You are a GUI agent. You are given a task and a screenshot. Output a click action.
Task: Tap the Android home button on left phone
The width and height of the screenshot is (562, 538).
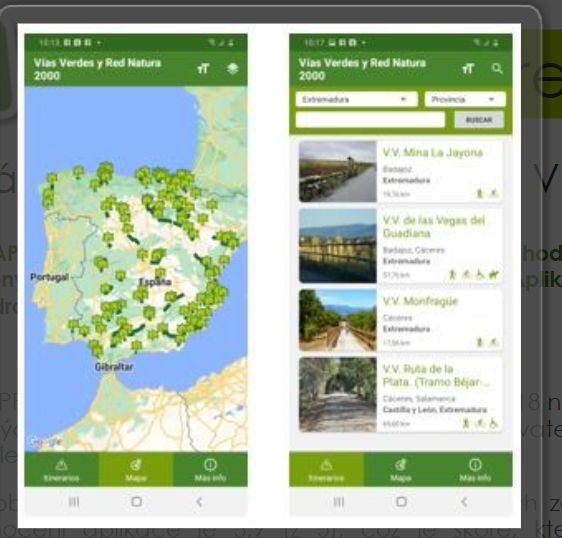136,501
